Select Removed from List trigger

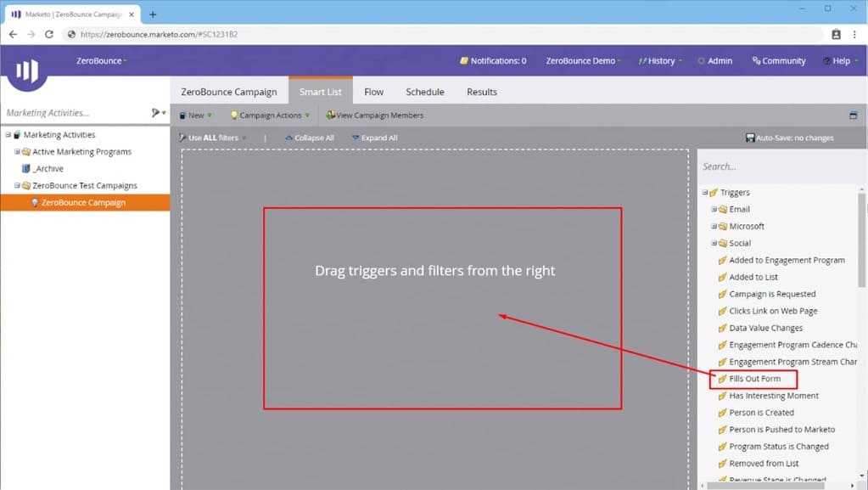[x=764, y=464]
